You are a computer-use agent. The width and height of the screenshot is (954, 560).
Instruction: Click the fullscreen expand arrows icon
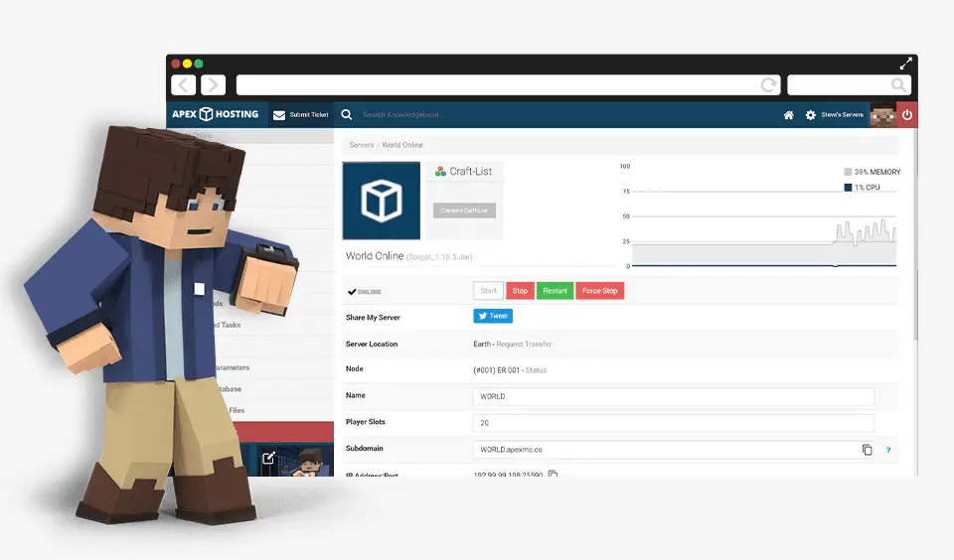[906, 64]
